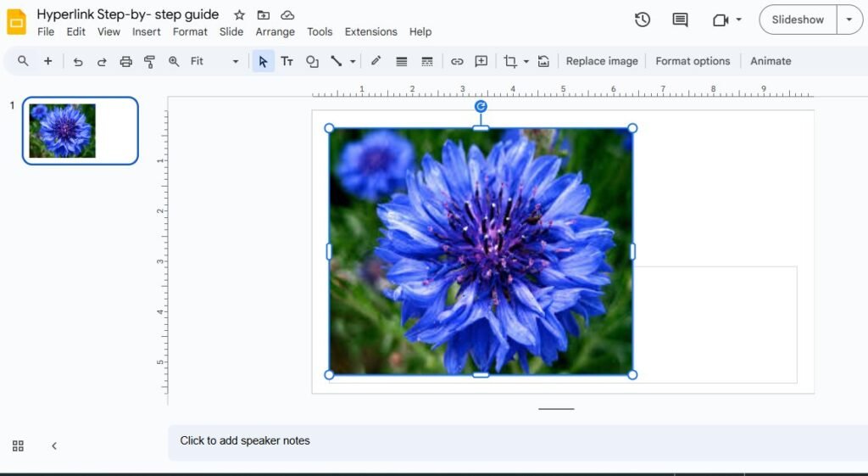Click the Animate button

(771, 61)
